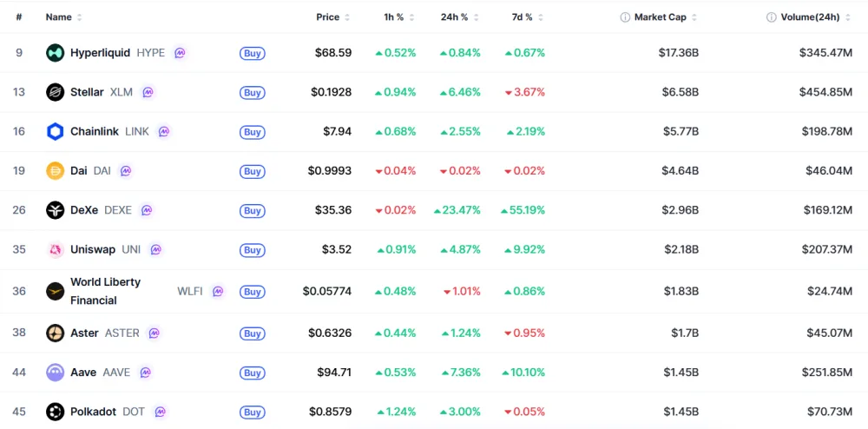Sort the table by 1h % column
This screenshot has height=429, width=868.
coord(398,17)
